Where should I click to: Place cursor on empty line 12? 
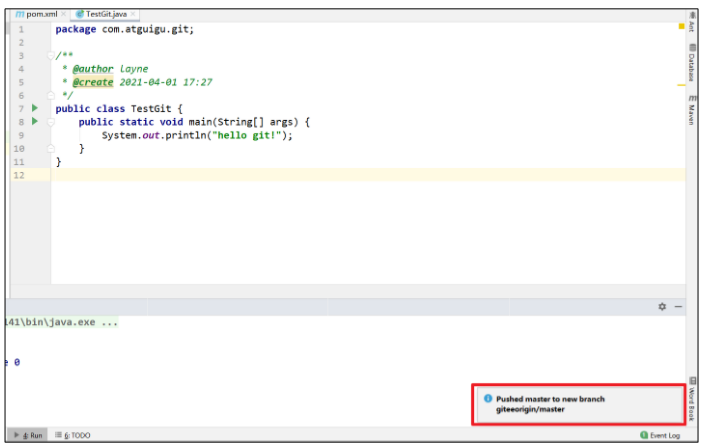368,175
